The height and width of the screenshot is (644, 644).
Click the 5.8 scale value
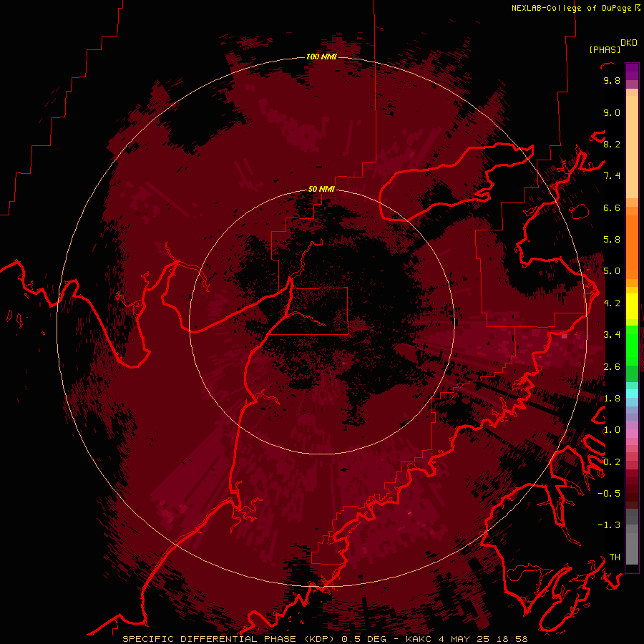(x=612, y=240)
